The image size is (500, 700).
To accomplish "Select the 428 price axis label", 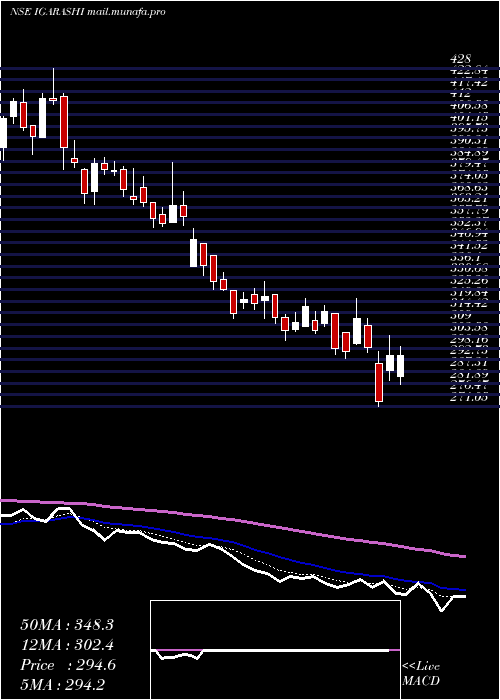I will click(x=461, y=59).
